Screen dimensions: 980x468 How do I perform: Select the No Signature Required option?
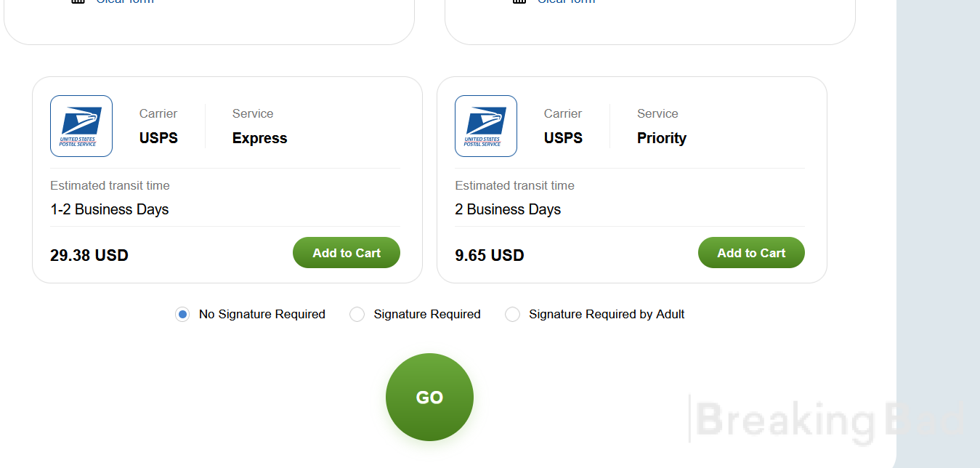click(182, 314)
